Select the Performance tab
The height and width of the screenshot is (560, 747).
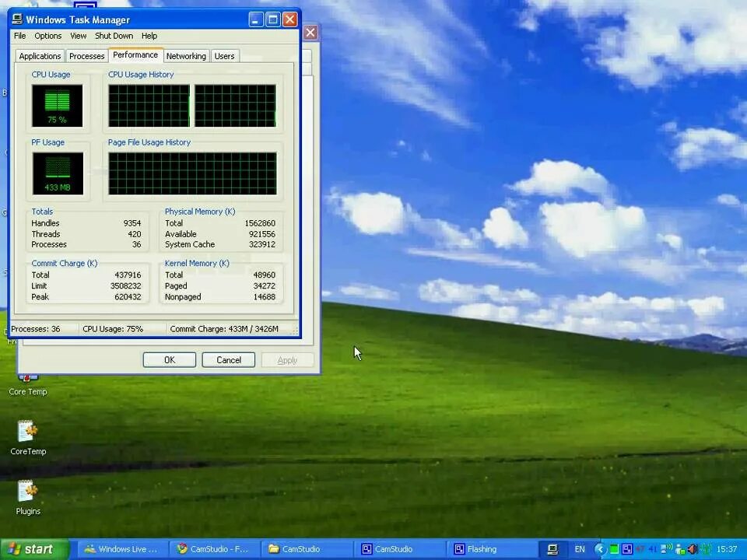pos(135,54)
